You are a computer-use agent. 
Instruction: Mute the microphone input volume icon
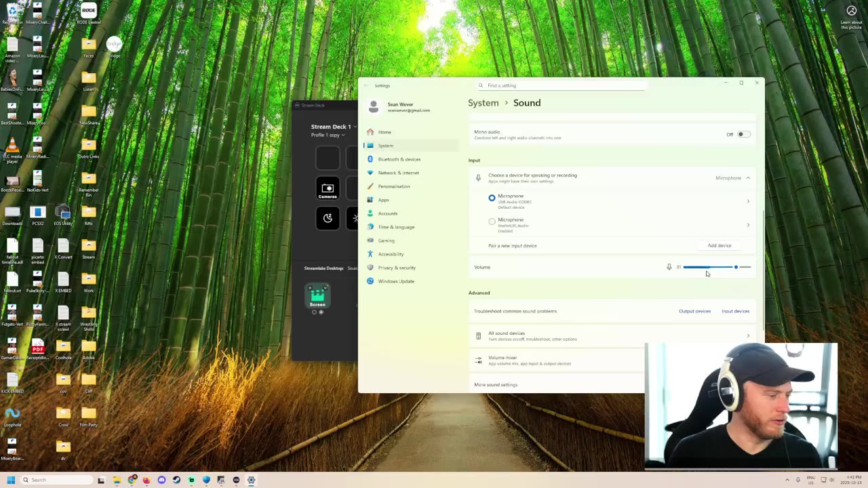669,267
